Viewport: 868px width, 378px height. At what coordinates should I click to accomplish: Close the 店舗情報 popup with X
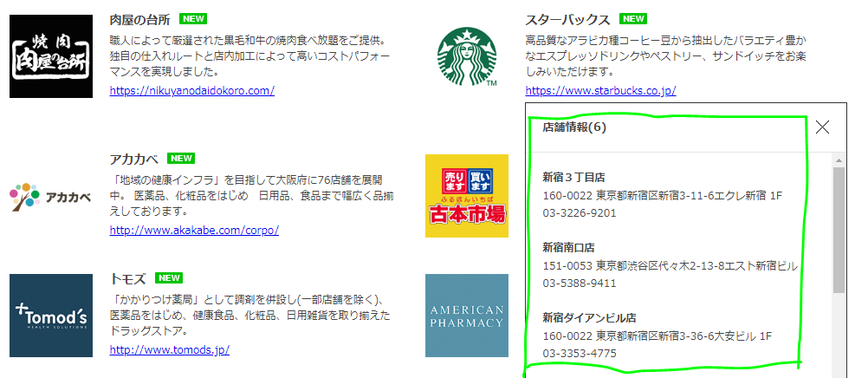tap(823, 127)
